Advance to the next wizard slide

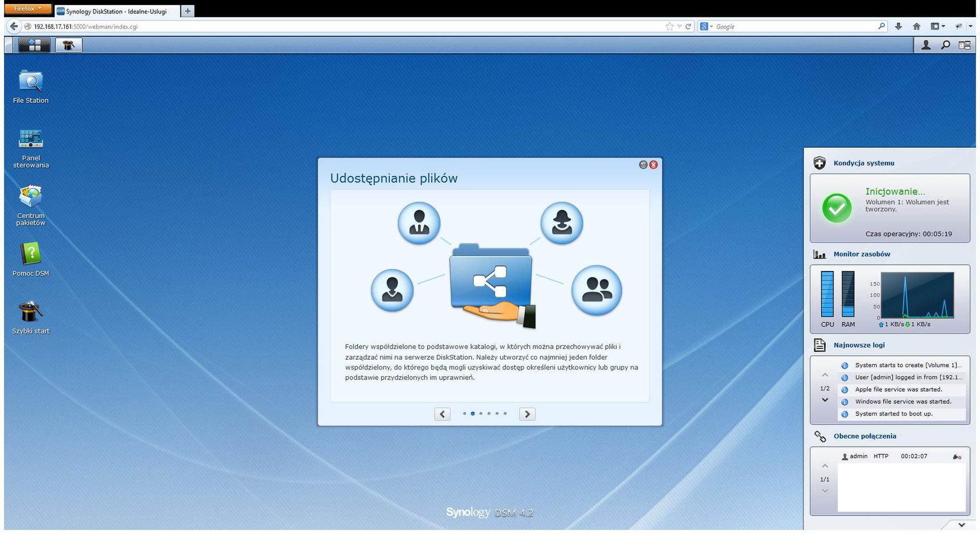[x=527, y=414]
